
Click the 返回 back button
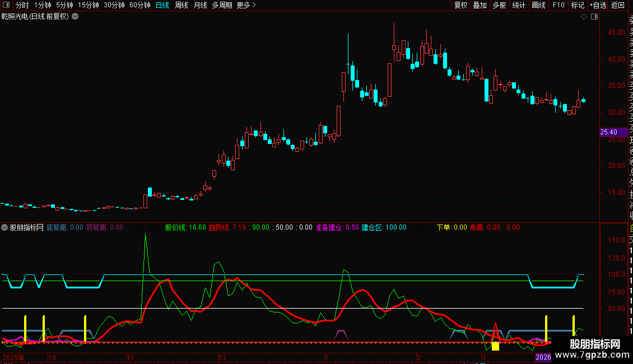pos(618,5)
